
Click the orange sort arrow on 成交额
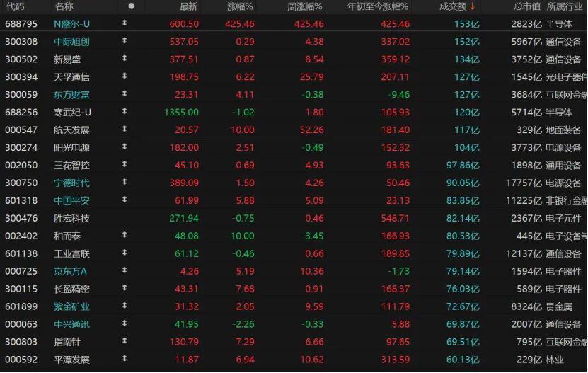pos(473,6)
